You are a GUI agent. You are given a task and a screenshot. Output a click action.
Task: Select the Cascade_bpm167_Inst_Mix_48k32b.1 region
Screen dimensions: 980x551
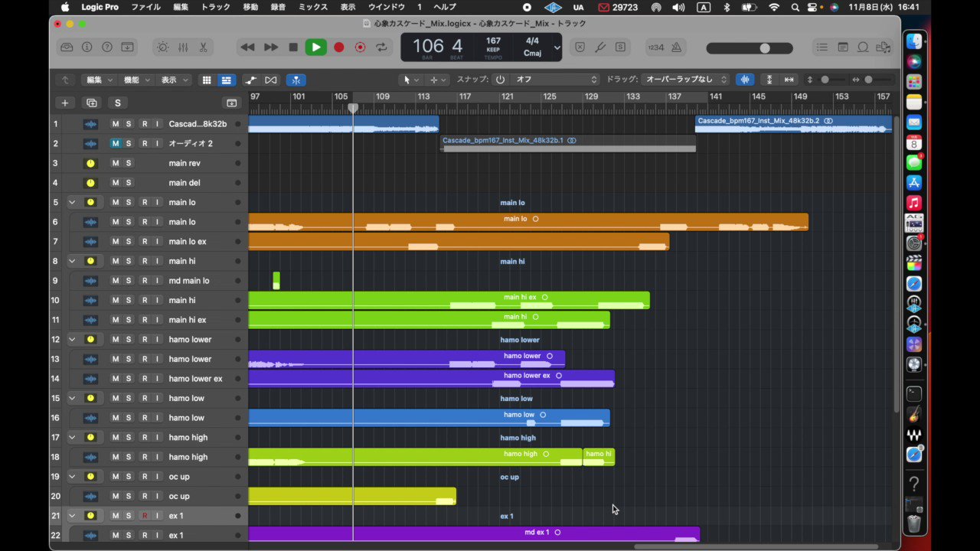click(x=568, y=143)
